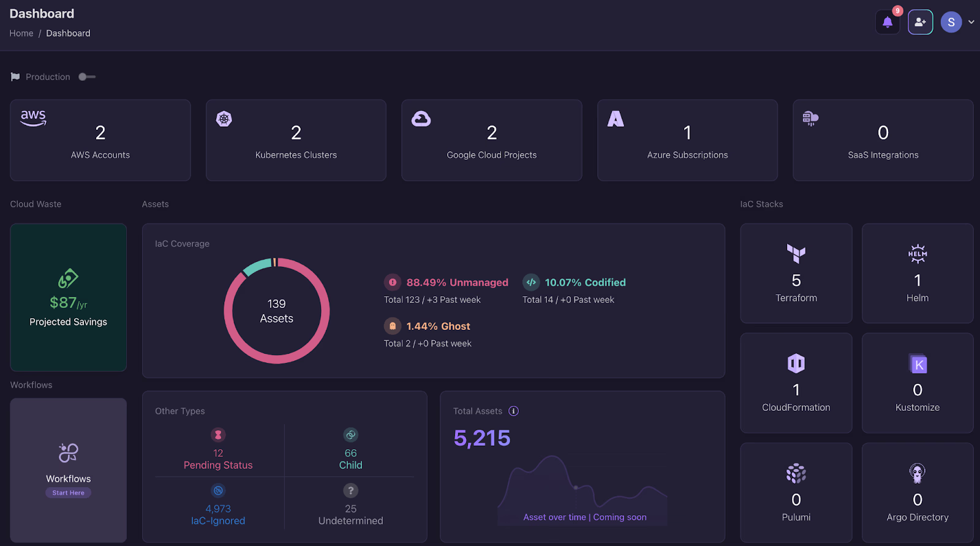
Task: Click the Azure logo icon
Action: 616,119
